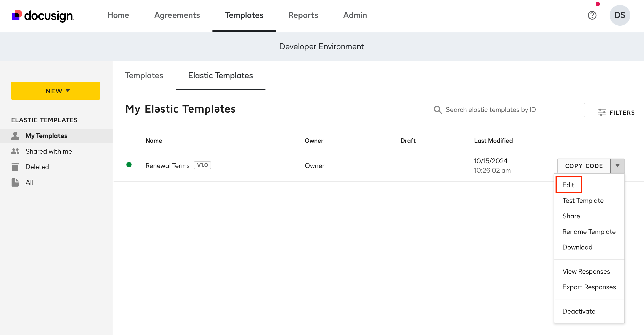Click the My Templates person icon

(x=15, y=136)
